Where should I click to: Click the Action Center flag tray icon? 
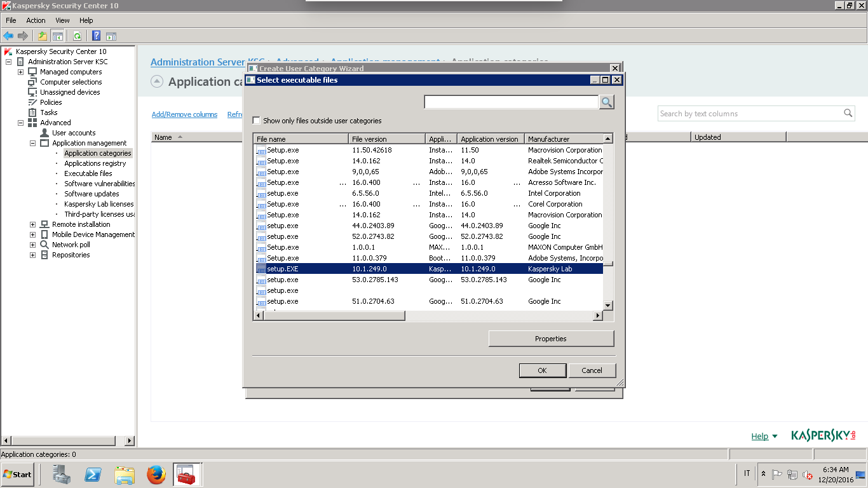pos(776,474)
